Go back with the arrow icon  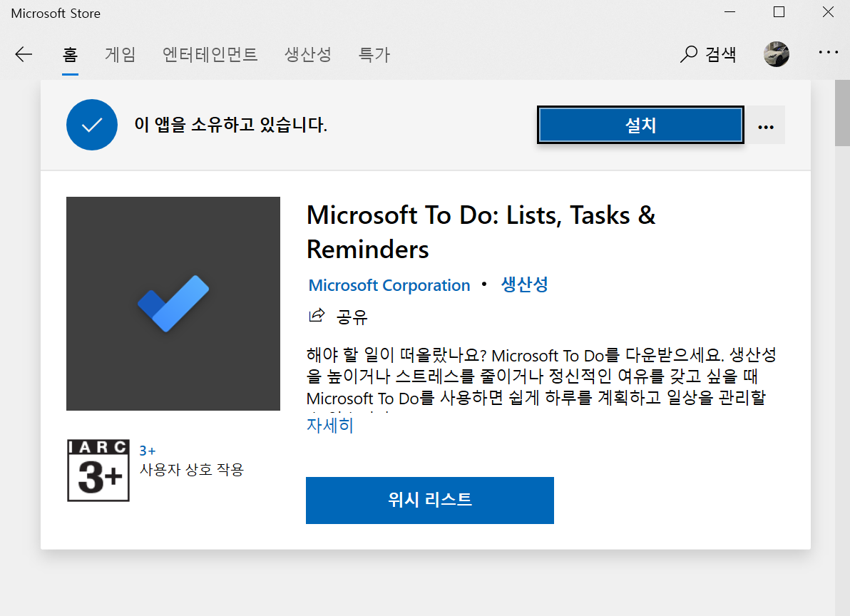pos(24,54)
